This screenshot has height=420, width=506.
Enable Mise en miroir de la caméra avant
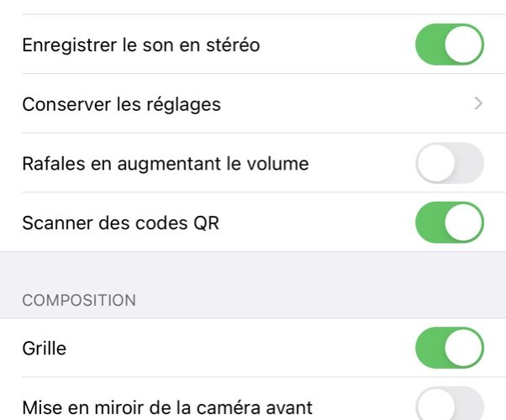click(x=450, y=405)
